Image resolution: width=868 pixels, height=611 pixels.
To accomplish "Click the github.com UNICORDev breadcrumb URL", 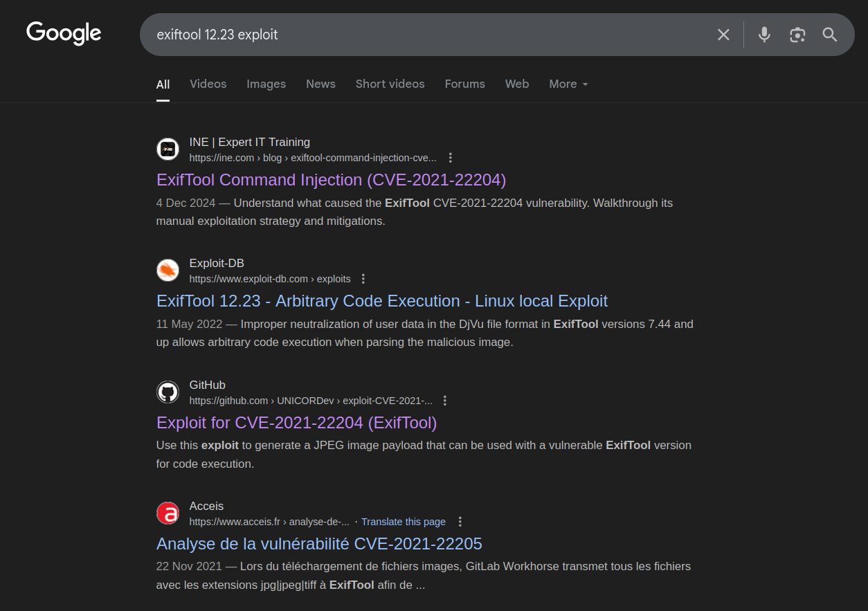I will 311,401.
